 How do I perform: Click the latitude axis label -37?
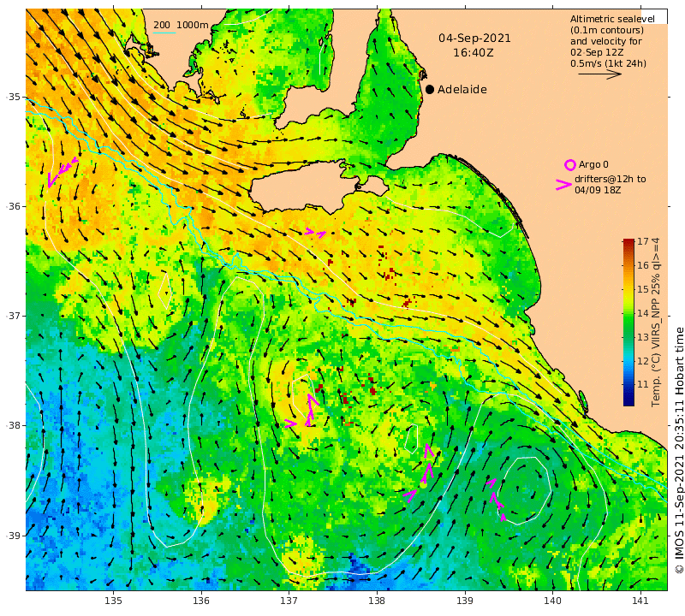14,315
